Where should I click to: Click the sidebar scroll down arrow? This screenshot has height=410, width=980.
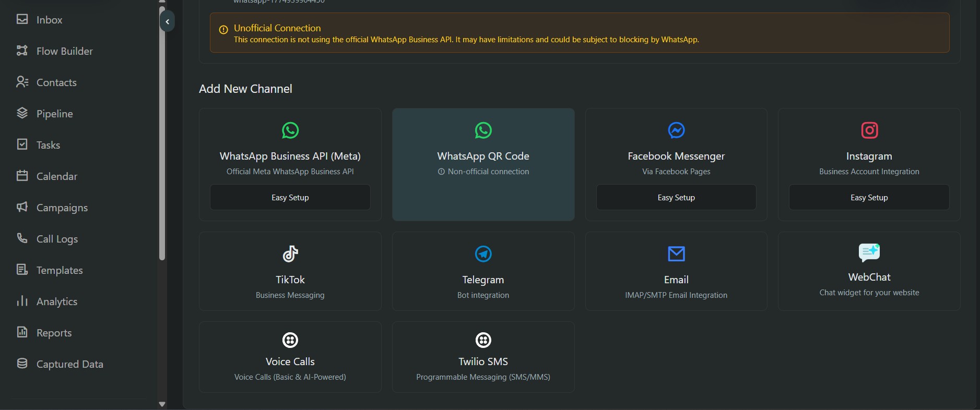162,404
